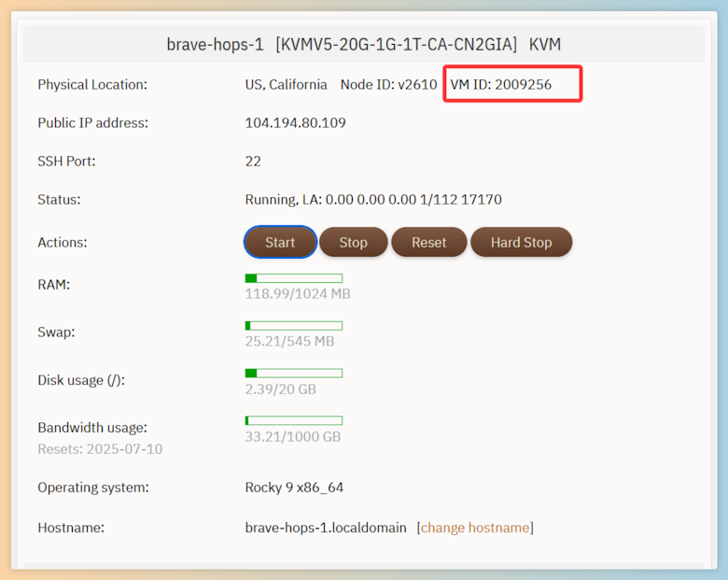Click the Swap usage progress bar
This screenshot has height=580, width=728.
tap(294, 326)
